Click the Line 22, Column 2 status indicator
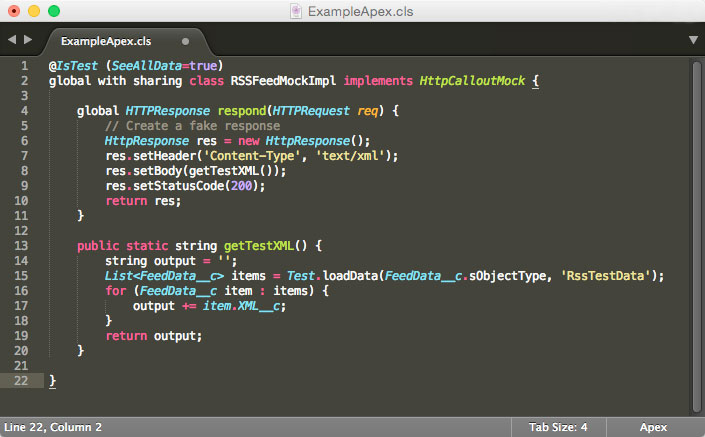 point(55,427)
